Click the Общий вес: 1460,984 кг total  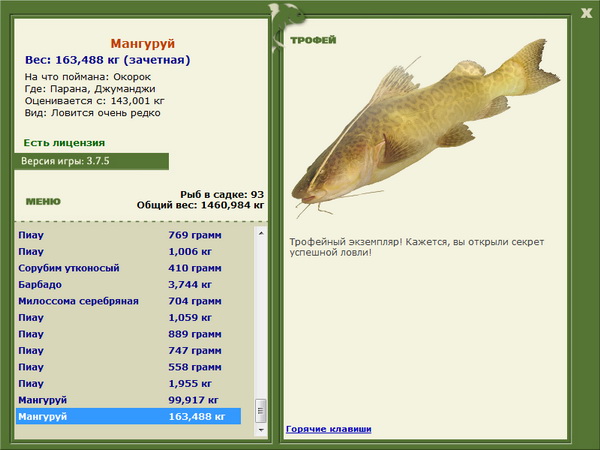point(201,205)
